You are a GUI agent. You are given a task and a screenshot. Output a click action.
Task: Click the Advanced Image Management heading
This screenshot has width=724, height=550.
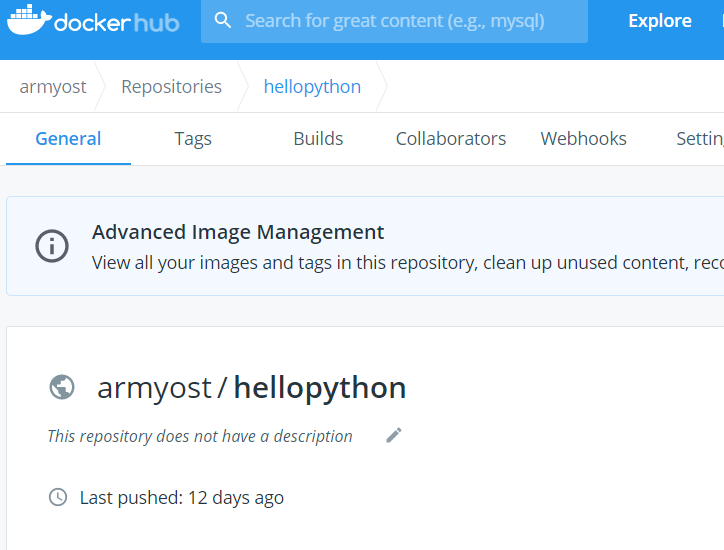coord(238,232)
